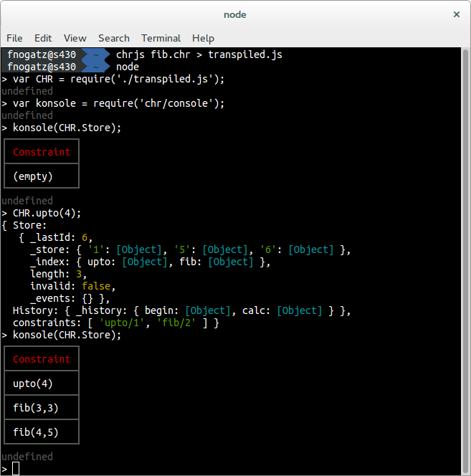Click the '_index:' output line
Viewport: 471px width, 476px height.
coord(150,262)
